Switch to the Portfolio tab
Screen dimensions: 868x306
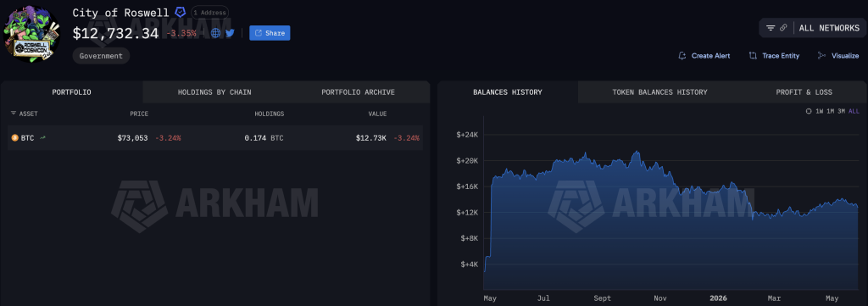click(71, 92)
